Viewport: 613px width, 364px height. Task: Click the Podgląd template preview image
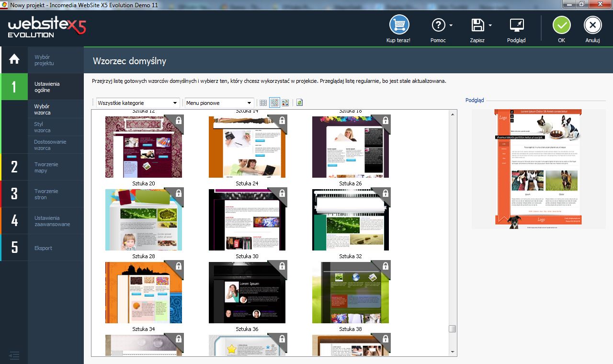tap(539, 169)
